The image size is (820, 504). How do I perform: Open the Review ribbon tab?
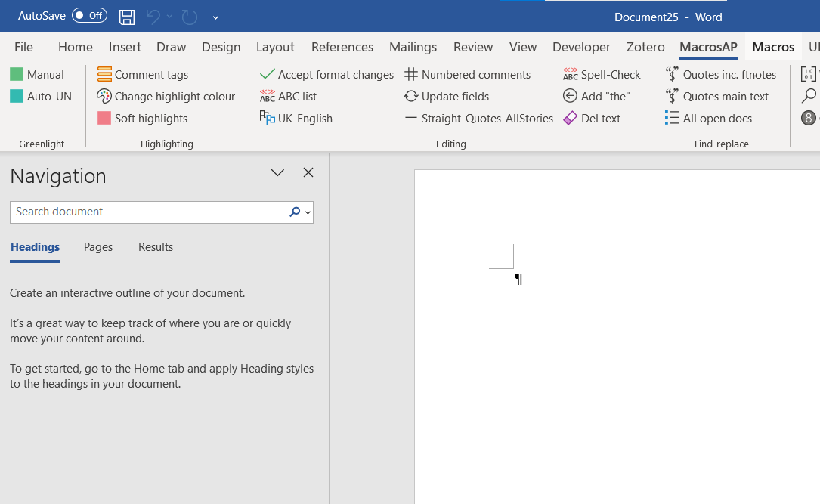pyautogui.click(x=472, y=47)
